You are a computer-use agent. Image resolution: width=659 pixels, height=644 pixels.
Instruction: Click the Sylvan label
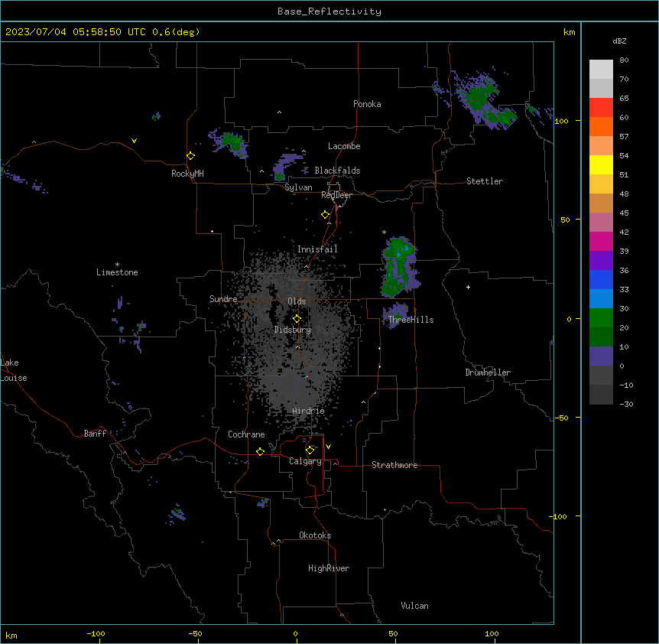click(298, 187)
